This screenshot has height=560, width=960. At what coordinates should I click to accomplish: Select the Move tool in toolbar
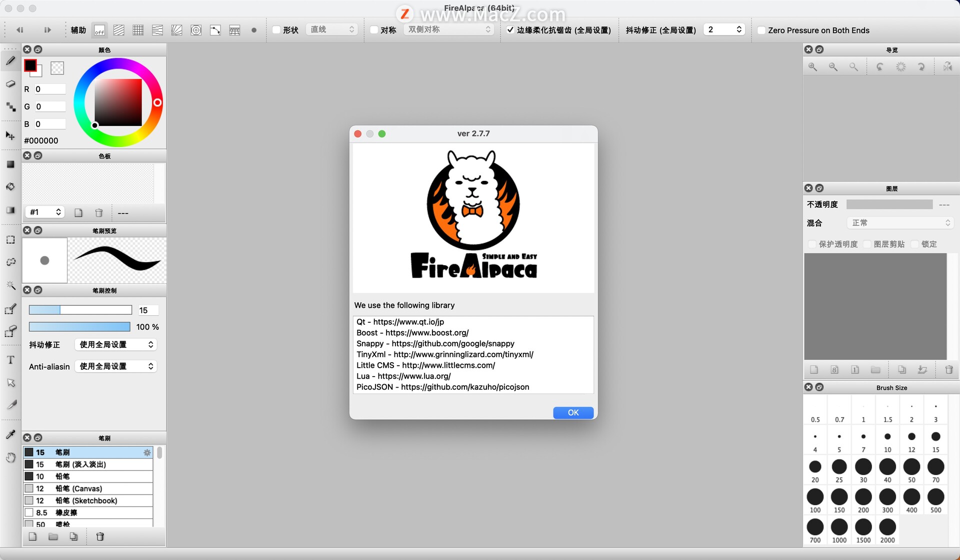coord(10,137)
